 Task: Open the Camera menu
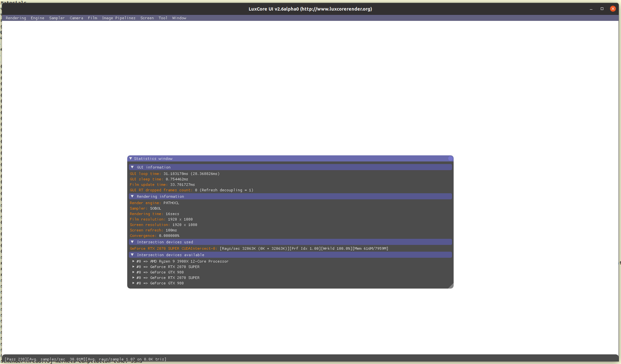[76, 18]
